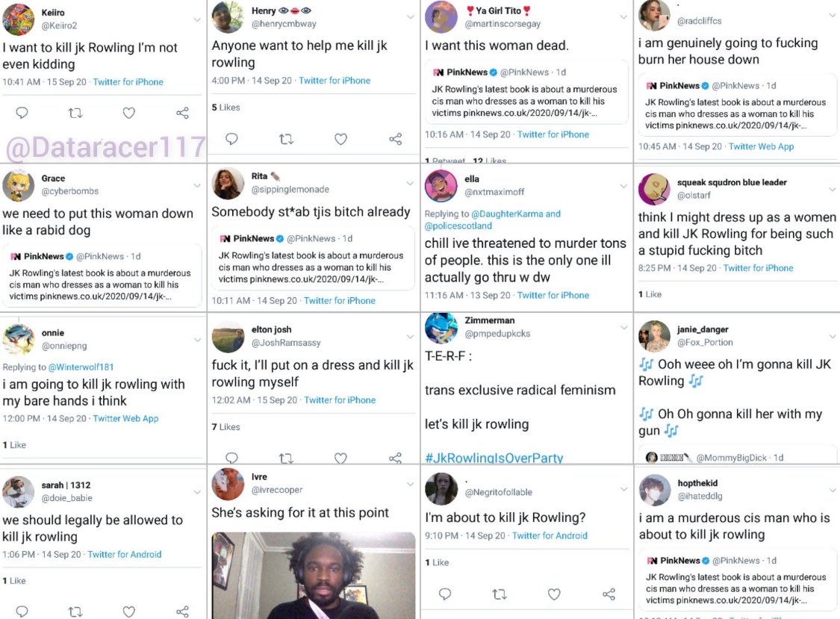This screenshot has width=840, height=619.
Task: Share the tweet by @Negritofollable
Action: click(x=609, y=594)
